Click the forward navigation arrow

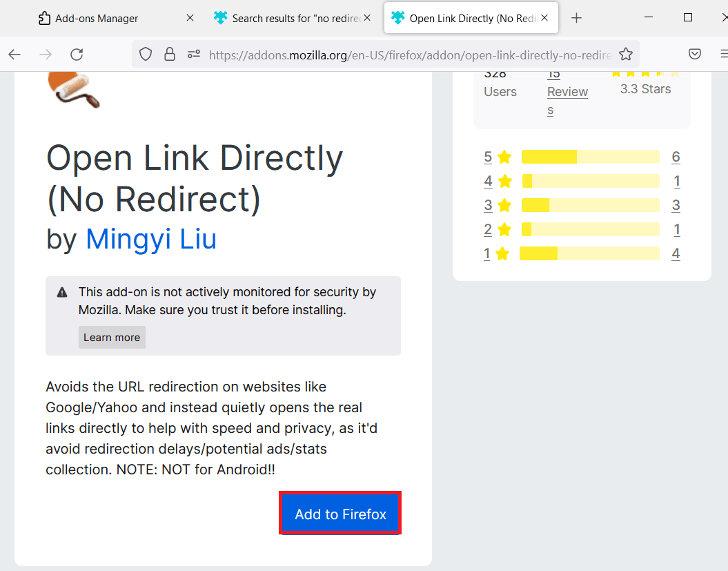(46, 55)
